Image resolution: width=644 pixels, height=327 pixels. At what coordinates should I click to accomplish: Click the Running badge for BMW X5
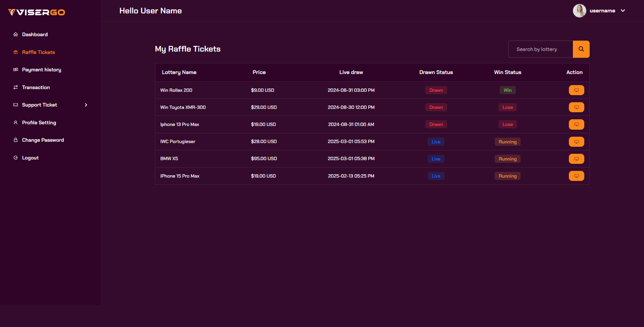click(507, 159)
